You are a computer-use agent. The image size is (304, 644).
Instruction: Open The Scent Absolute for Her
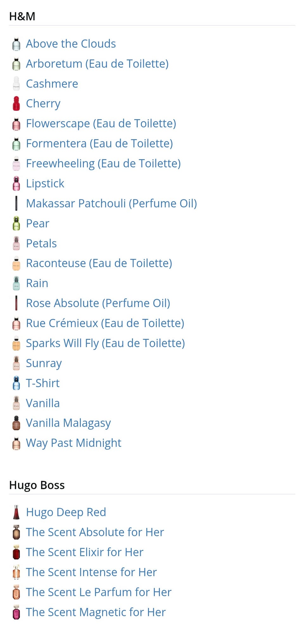(x=95, y=532)
